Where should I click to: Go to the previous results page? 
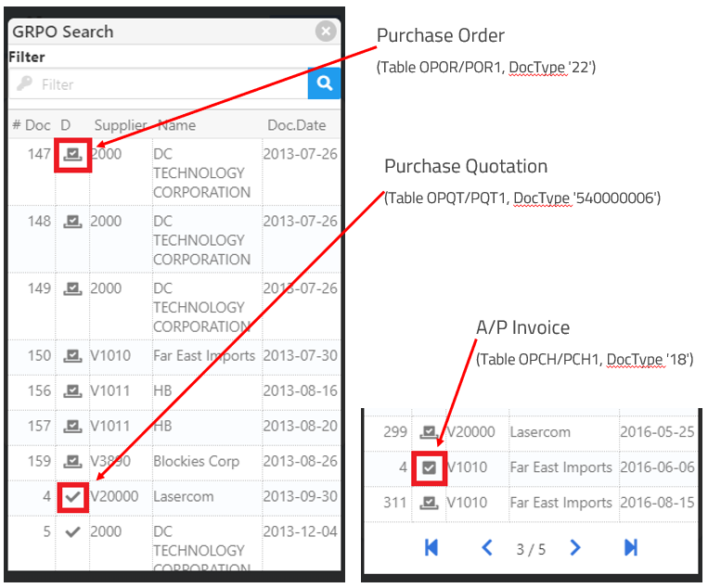click(487, 548)
